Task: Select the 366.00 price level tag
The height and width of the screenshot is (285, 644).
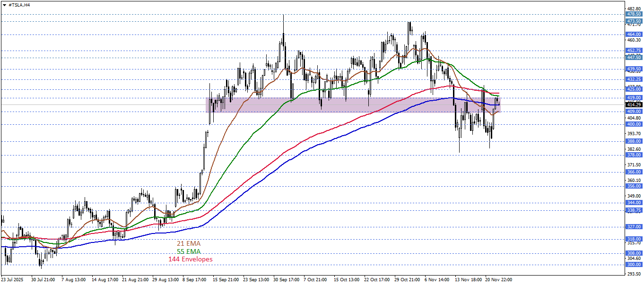Action: (633, 172)
